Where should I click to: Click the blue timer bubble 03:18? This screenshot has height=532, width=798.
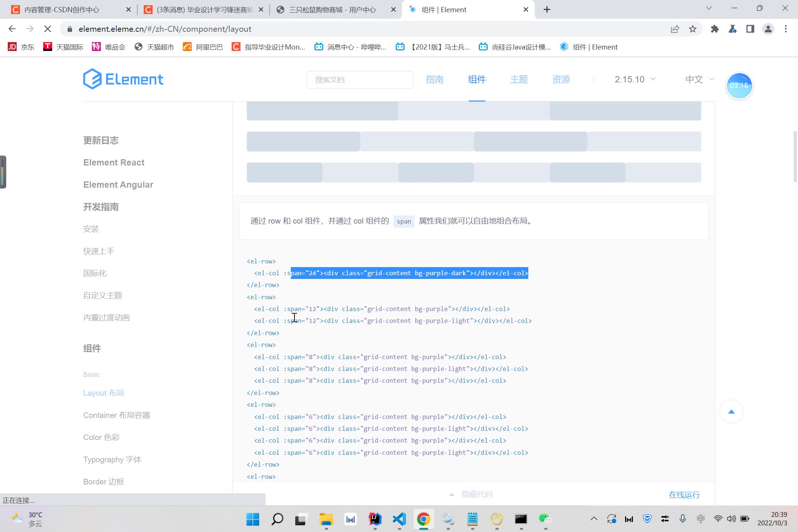(x=739, y=85)
